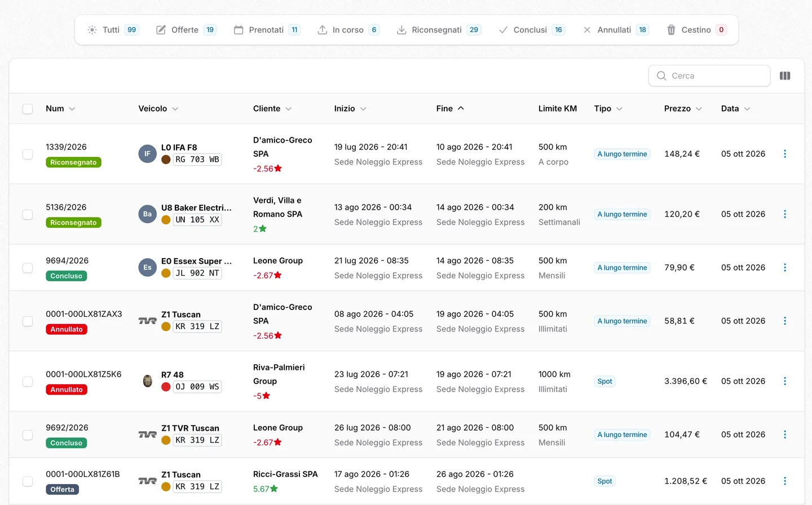Select the checkbox for rental 1339/2026

(28, 154)
